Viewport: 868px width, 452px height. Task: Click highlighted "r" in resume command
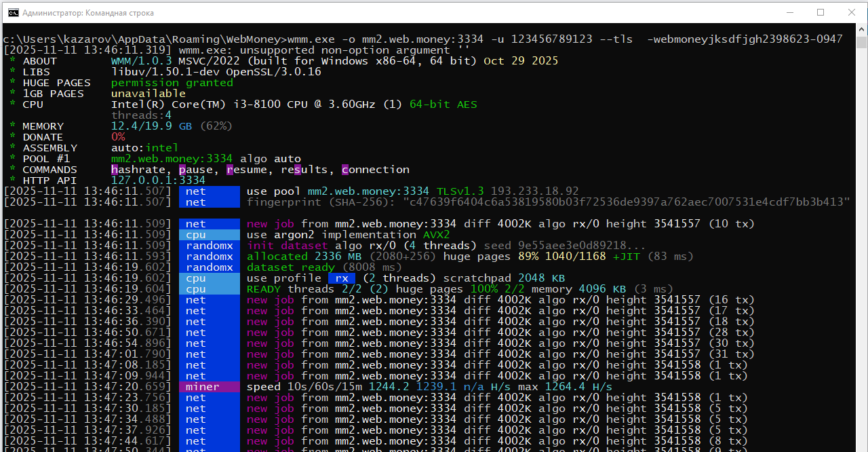230,170
